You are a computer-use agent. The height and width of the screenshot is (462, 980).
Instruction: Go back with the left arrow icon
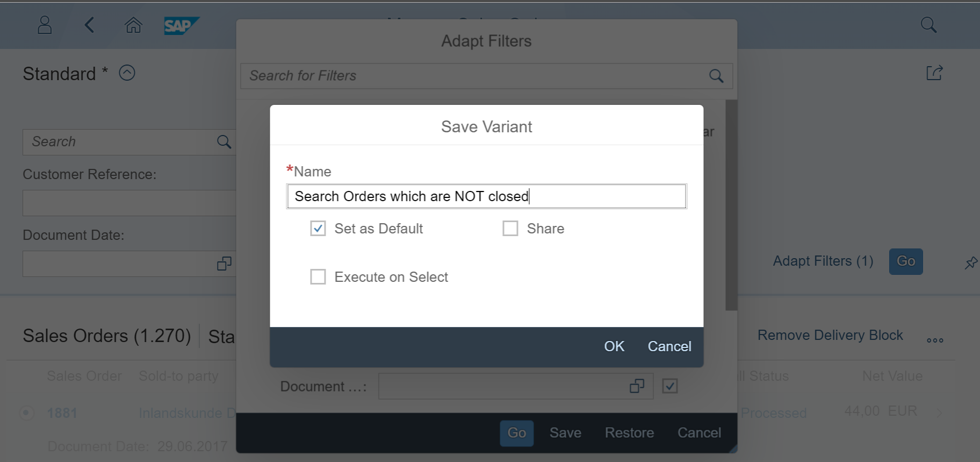click(x=89, y=25)
